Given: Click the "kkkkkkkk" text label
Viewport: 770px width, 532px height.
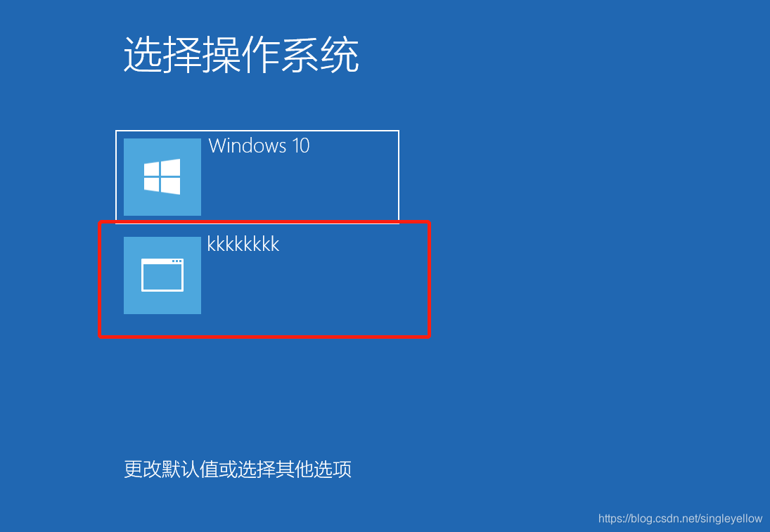Looking at the screenshot, I should [x=243, y=244].
